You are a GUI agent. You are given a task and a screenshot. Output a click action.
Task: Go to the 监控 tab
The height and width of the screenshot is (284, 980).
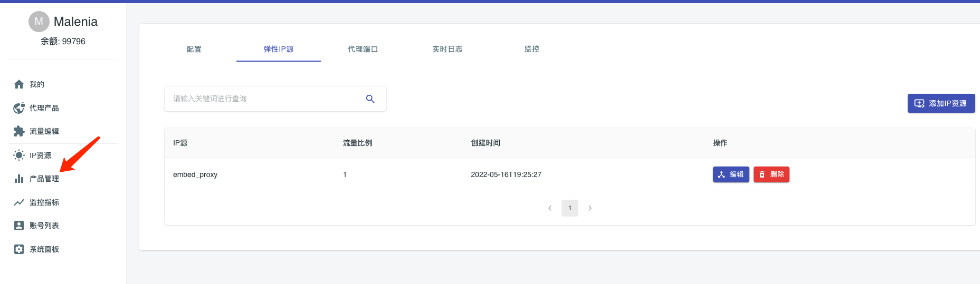531,49
